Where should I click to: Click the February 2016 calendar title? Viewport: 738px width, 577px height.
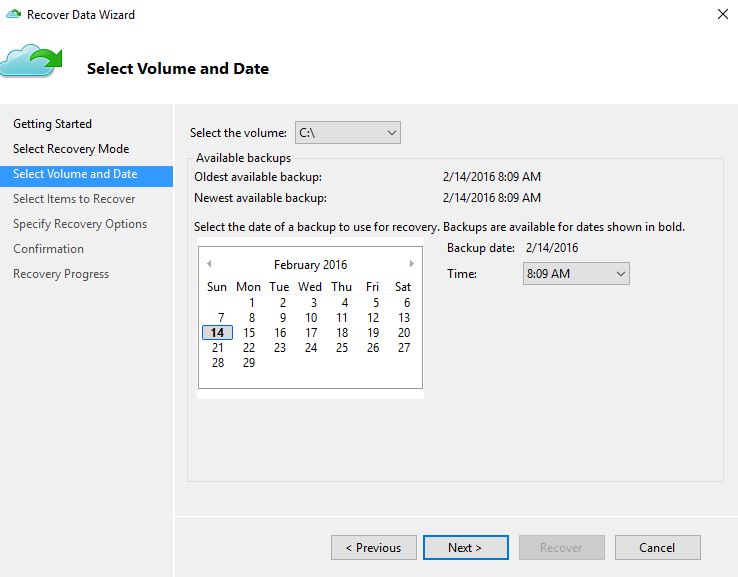coord(311,264)
